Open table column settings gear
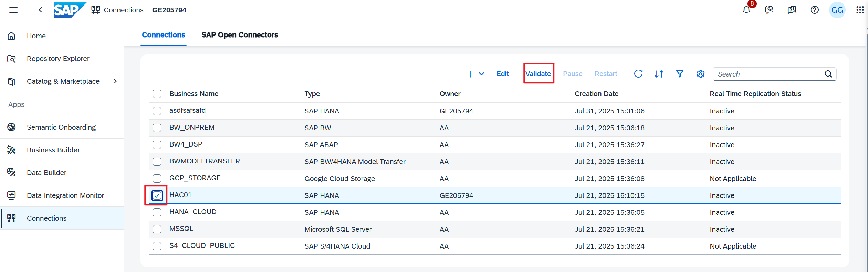868x272 pixels. coord(701,74)
